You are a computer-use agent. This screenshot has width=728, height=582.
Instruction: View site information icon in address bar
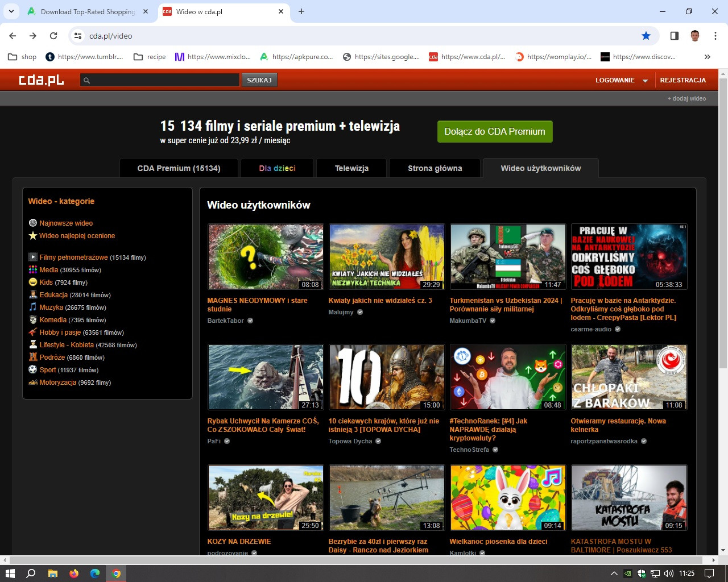point(78,36)
